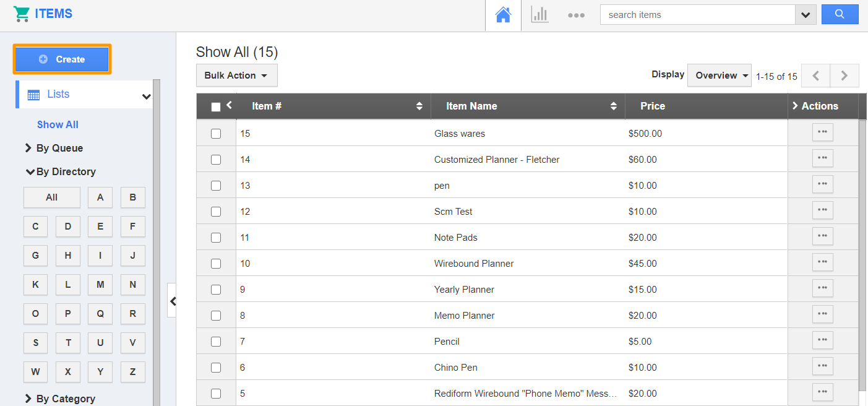868x406 pixels.
Task: Open the home dashboard icon
Action: pos(503,15)
